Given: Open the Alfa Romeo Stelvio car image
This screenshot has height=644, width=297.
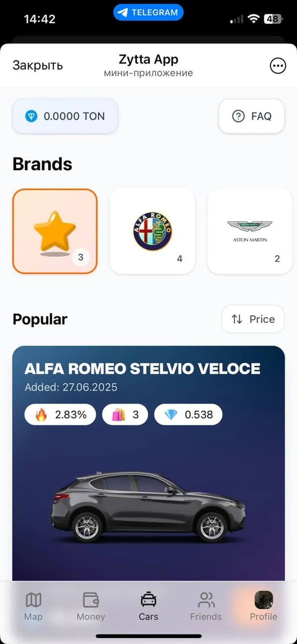Looking at the screenshot, I should pyautogui.click(x=148, y=506).
